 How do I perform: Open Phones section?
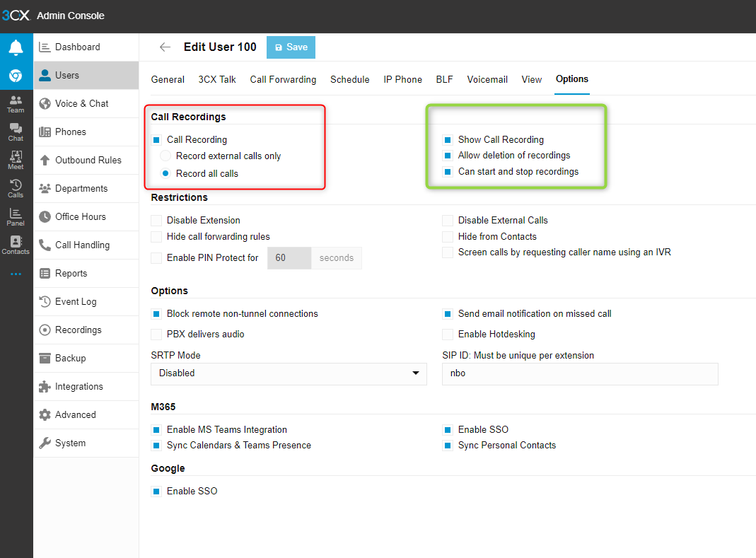click(x=86, y=132)
